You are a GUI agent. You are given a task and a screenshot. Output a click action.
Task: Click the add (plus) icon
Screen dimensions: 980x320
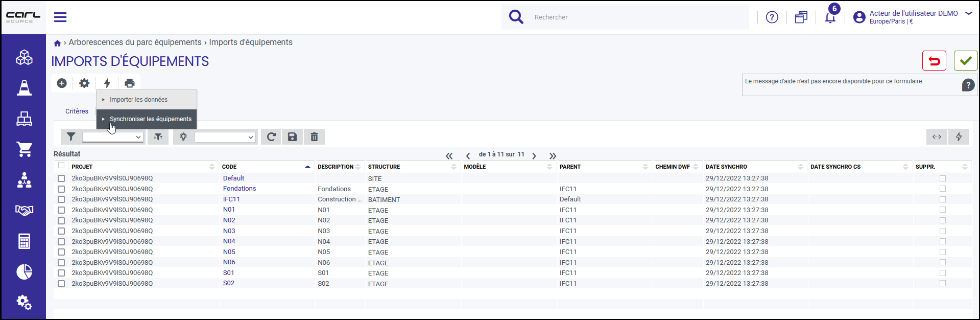pyautogui.click(x=62, y=83)
